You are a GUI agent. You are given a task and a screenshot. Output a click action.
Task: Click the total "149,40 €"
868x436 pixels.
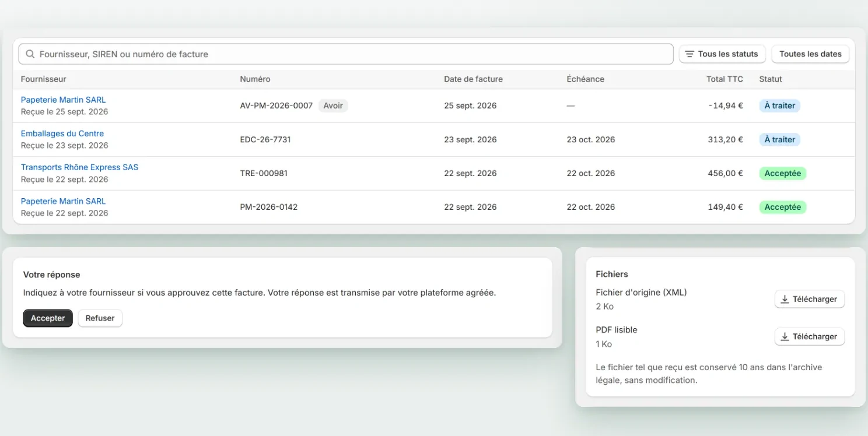click(724, 207)
